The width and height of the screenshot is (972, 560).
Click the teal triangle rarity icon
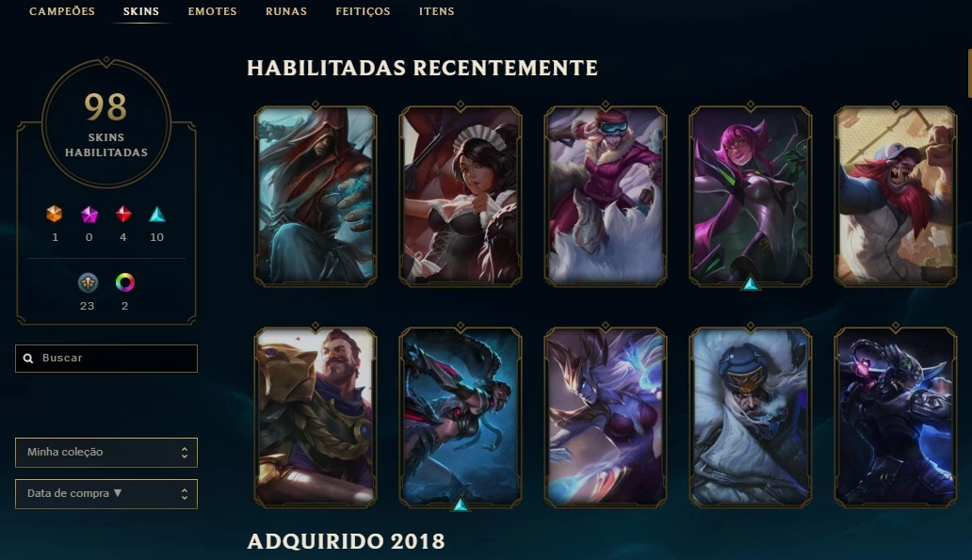[157, 215]
